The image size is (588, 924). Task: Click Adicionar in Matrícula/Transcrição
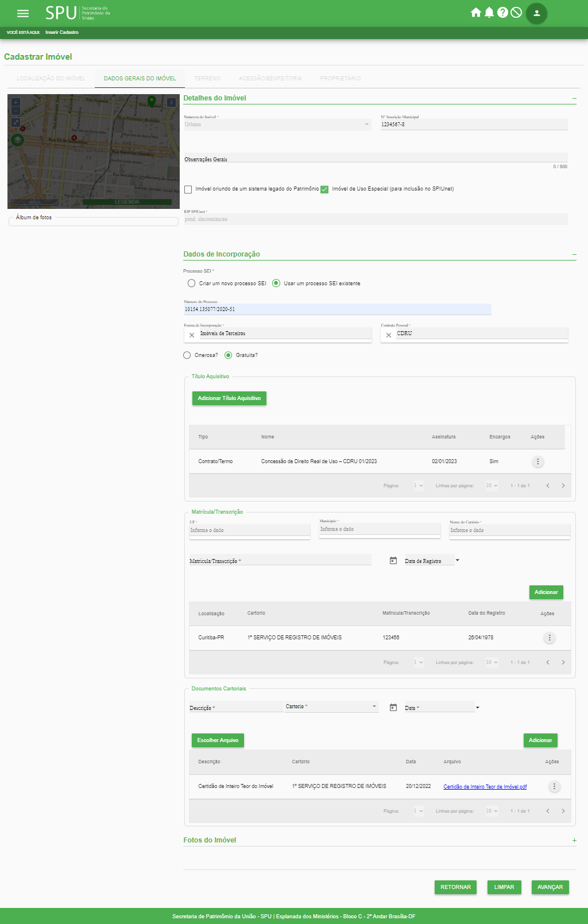546,592
